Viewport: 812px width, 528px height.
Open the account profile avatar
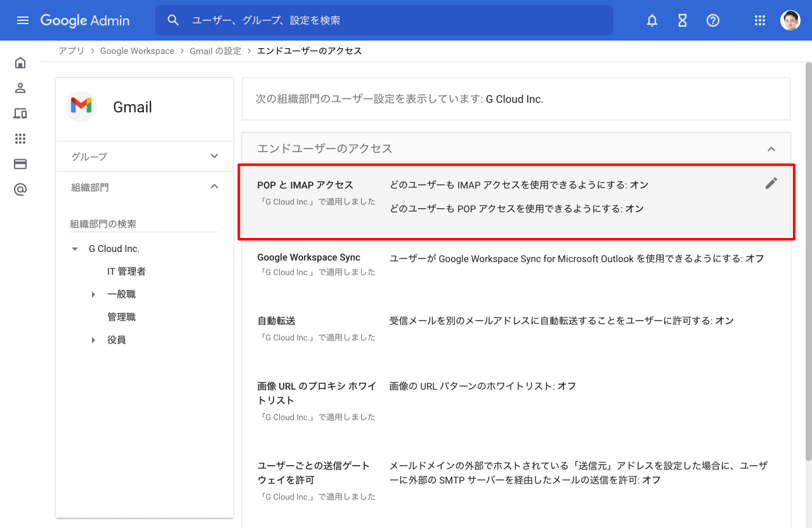pos(790,20)
